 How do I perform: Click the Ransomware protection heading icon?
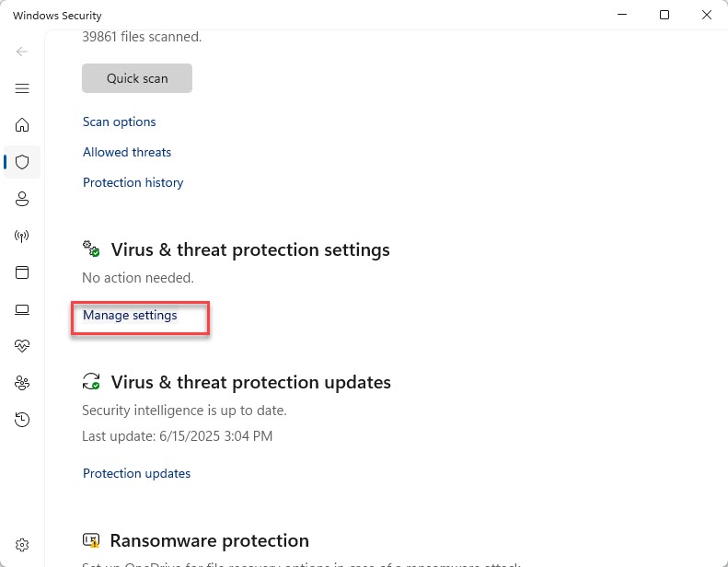coord(91,540)
